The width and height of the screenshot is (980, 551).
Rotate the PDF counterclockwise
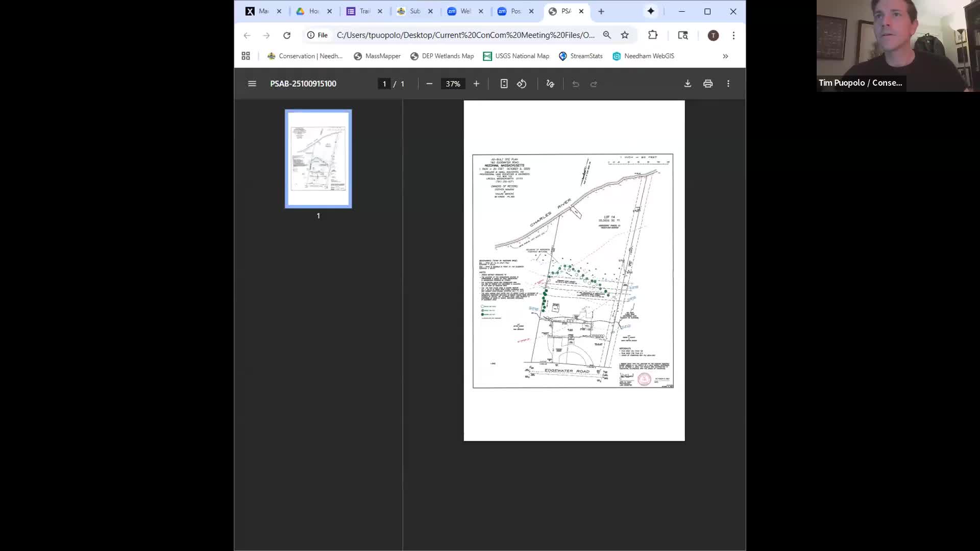click(x=522, y=84)
